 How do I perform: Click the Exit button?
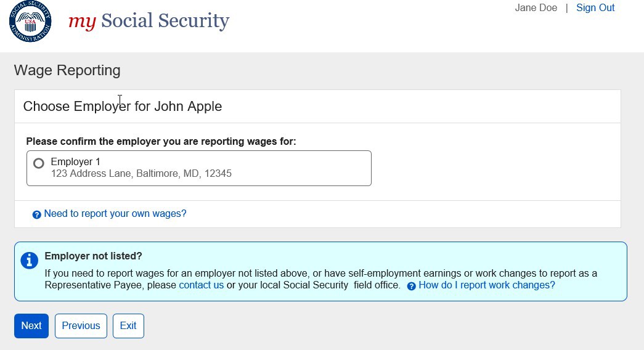point(128,326)
